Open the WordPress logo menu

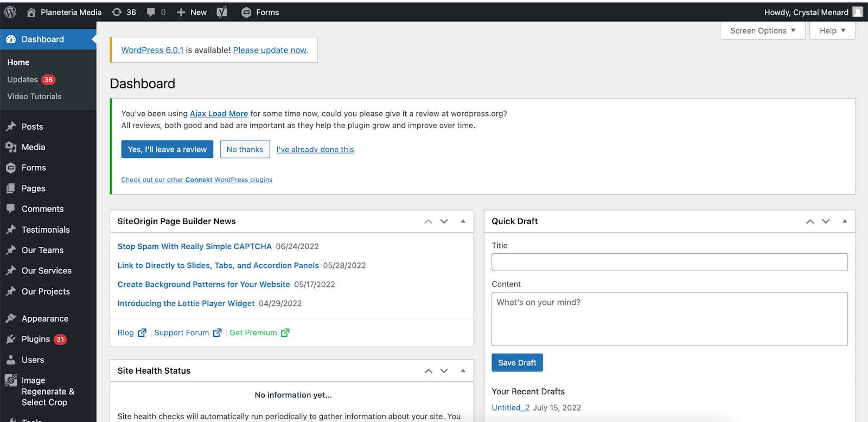(10, 12)
